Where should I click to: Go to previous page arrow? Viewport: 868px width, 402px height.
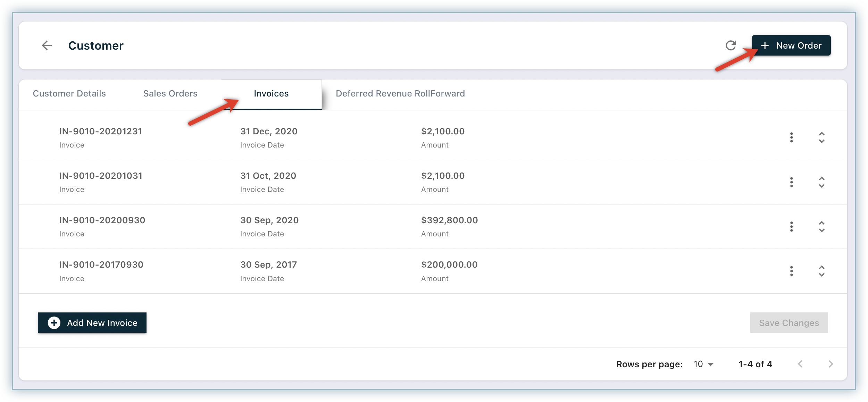coord(800,364)
